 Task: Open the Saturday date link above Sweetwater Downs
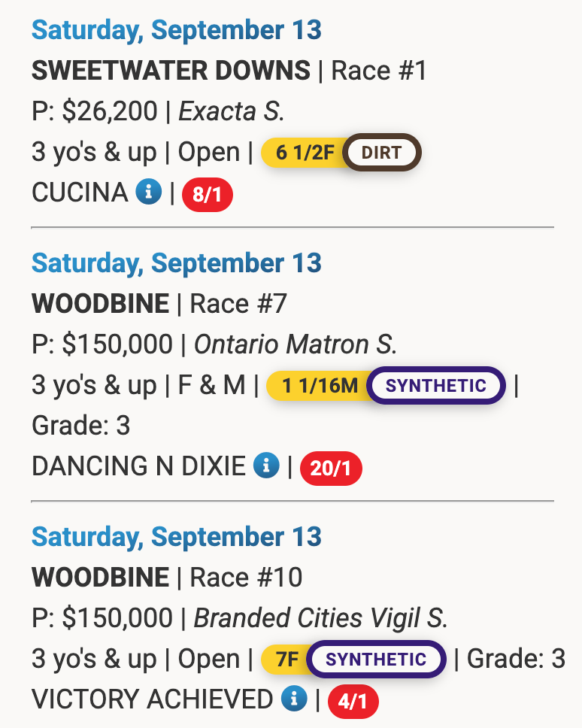177,30
